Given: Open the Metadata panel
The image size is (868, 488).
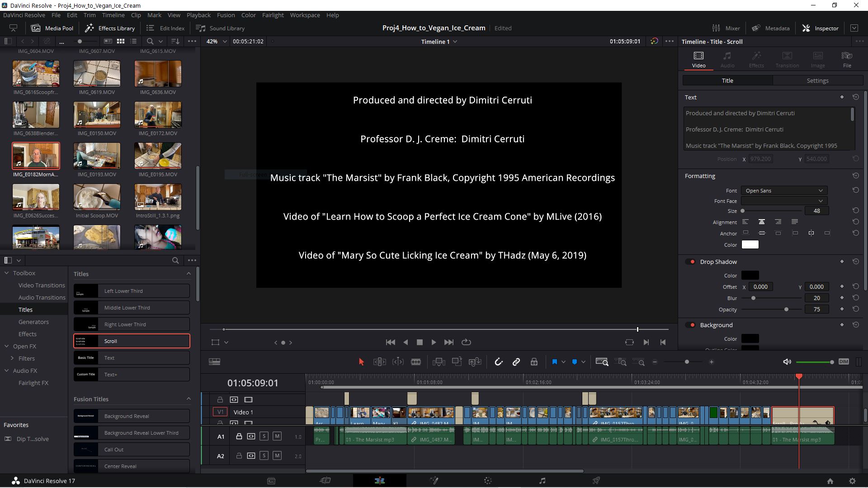Looking at the screenshot, I should click(771, 28).
